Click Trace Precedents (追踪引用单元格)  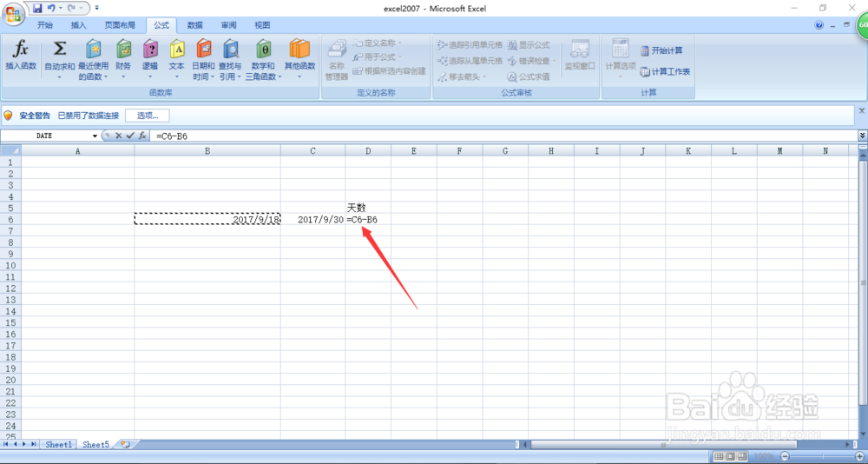pos(470,44)
